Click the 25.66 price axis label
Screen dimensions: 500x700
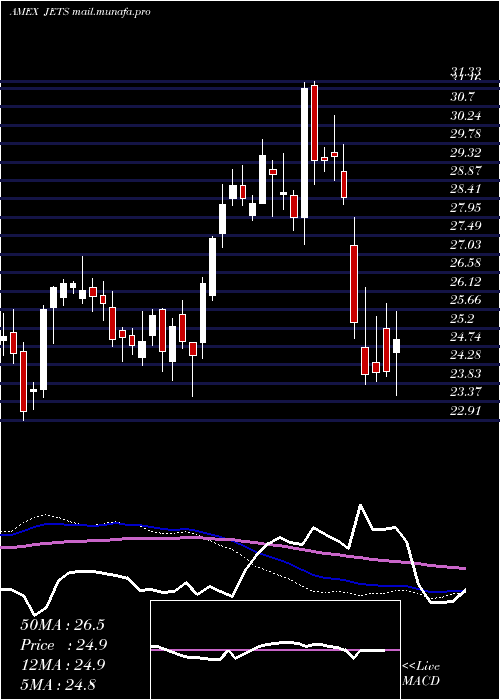(466, 300)
